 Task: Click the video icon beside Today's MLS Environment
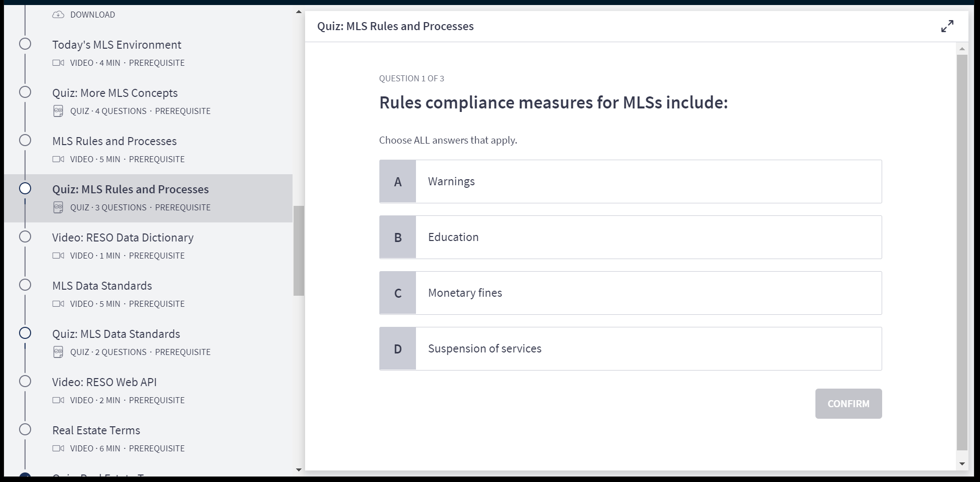pos(58,63)
